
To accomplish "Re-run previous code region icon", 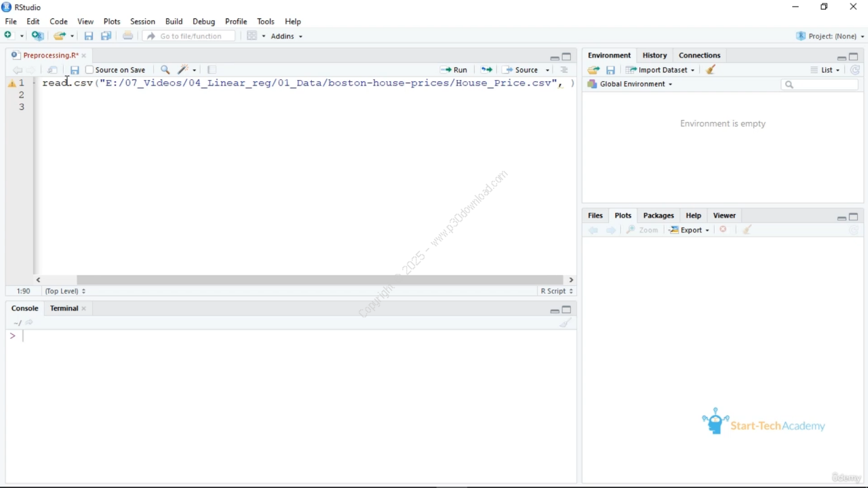I will (x=487, y=70).
